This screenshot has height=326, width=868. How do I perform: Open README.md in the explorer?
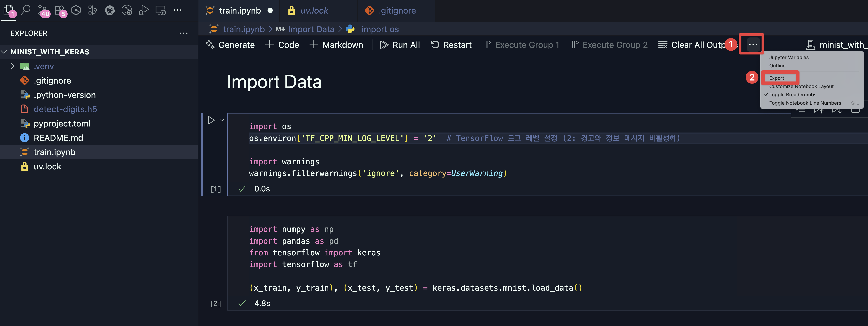pyautogui.click(x=58, y=138)
